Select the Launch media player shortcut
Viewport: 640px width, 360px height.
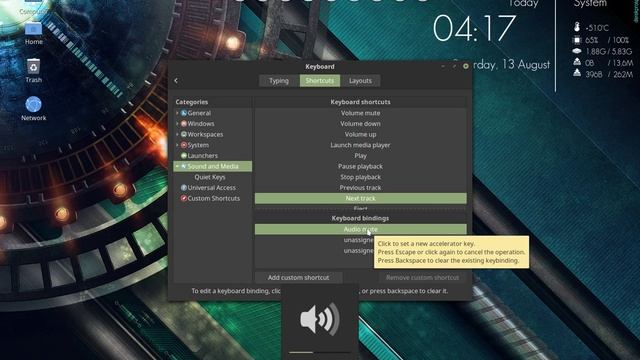tap(360, 145)
